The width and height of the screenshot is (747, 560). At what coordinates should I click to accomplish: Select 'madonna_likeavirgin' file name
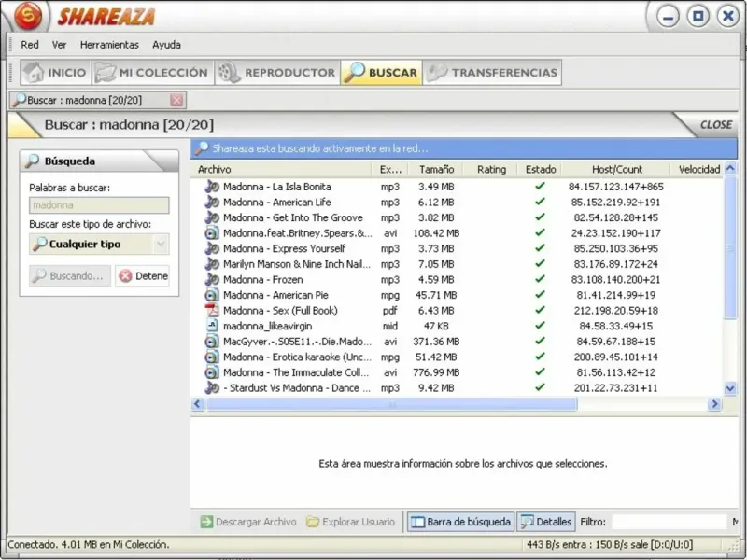267,326
